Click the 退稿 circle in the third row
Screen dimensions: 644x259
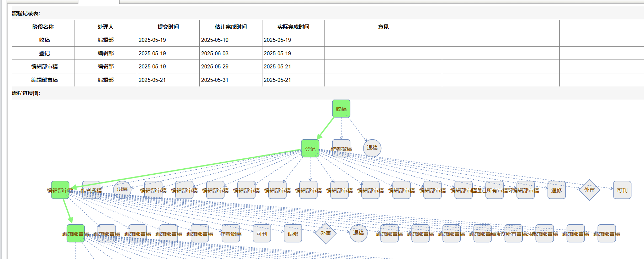pyautogui.click(x=122, y=189)
